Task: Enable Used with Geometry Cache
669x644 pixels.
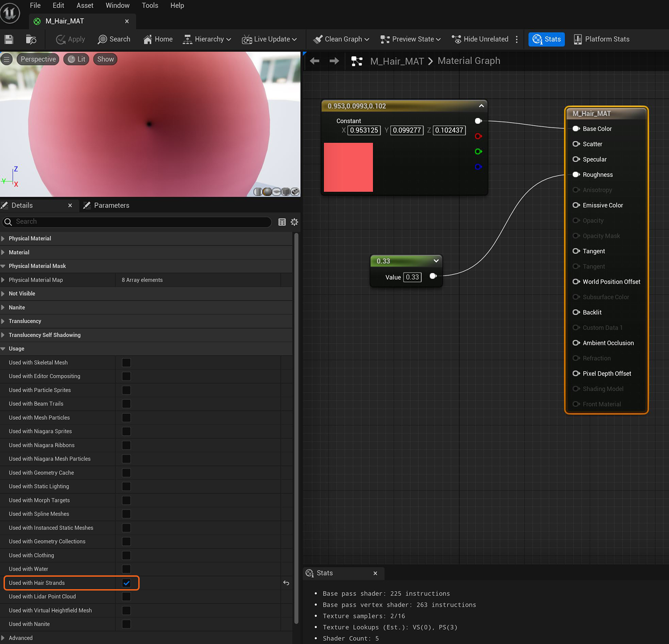Action: 127,473
